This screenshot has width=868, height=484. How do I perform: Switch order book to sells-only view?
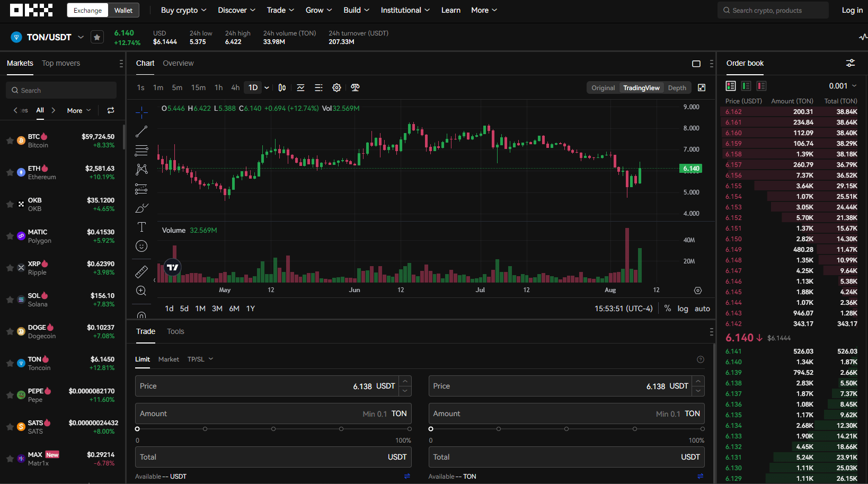(x=761, y=85)
